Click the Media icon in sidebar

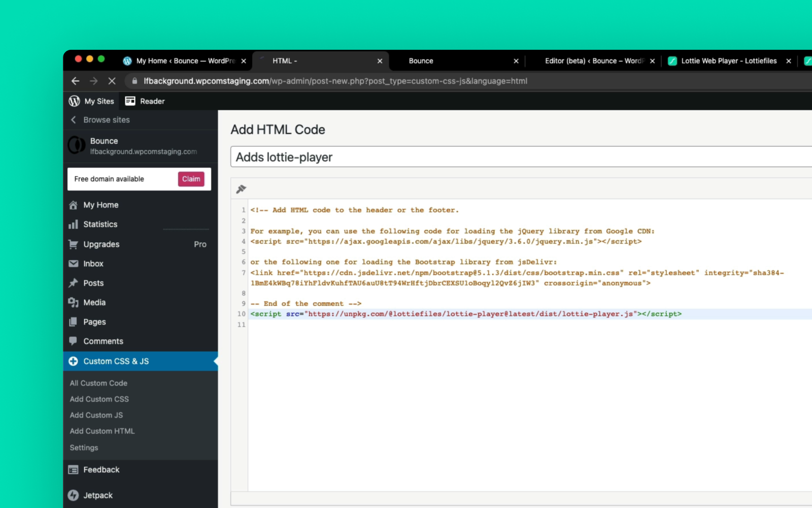pyautogui.click(x=73, y=302)
